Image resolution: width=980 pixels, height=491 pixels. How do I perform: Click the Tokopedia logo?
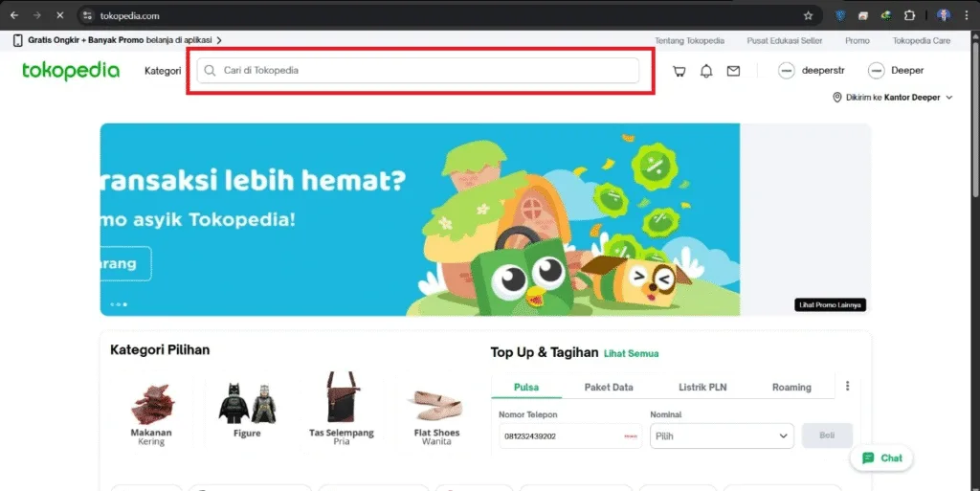[x=71, y=71]
